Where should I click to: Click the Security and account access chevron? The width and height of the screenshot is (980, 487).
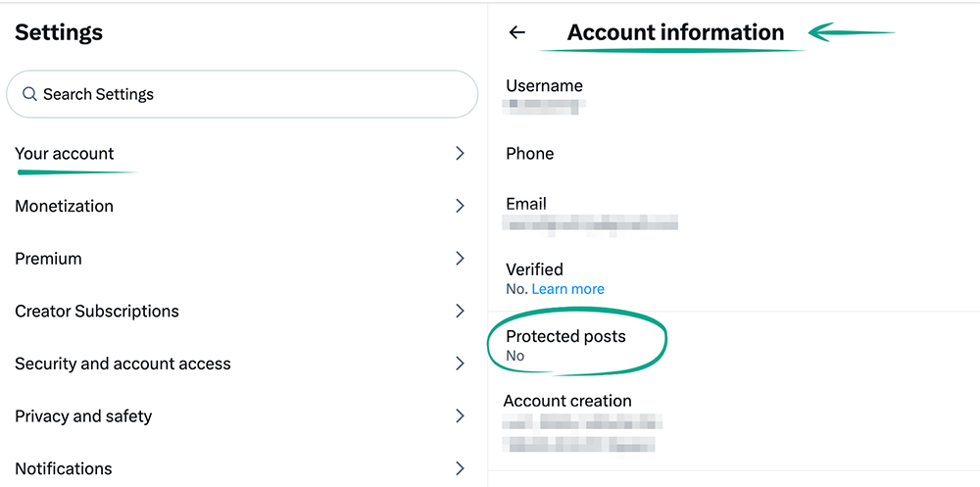pos(460,364)
